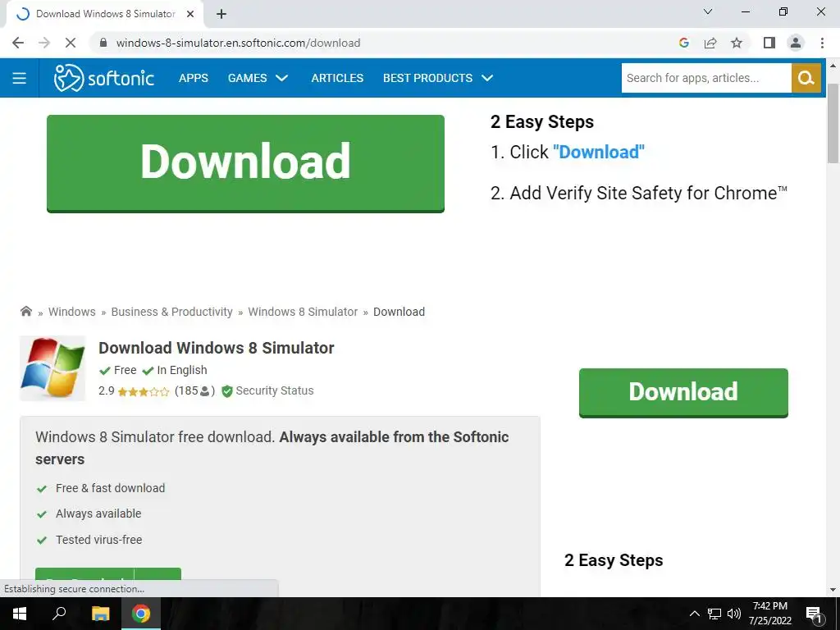Image resolution: width=840 pixels, height=630 pixels.
Task: Open the APPS menu item
Action: [194, 78]
